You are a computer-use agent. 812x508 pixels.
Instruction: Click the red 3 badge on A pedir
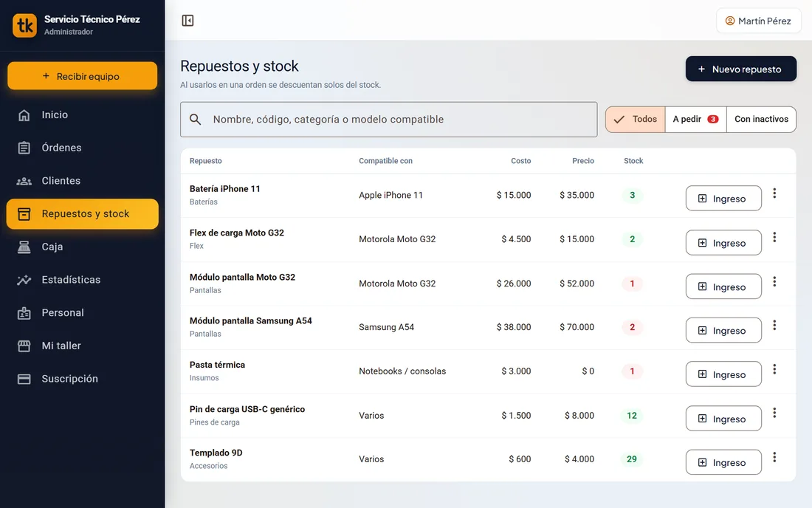click(712, 119)
